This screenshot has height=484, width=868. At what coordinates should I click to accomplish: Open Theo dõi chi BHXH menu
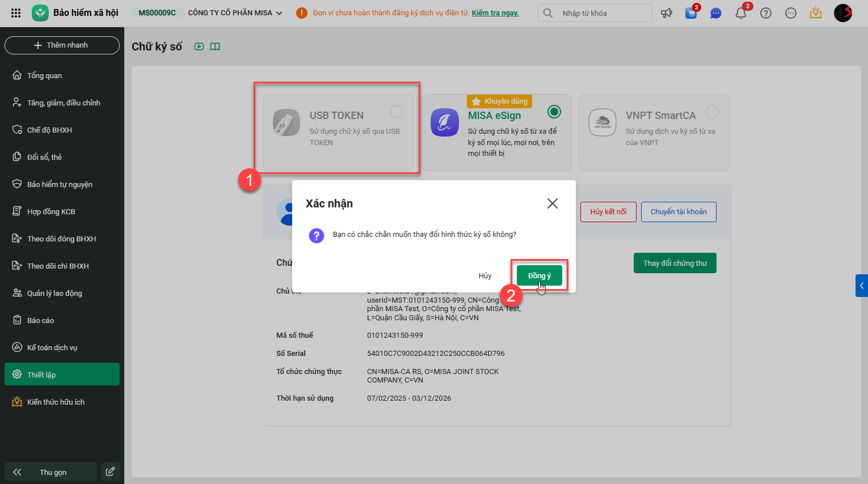tap(62, 266)
